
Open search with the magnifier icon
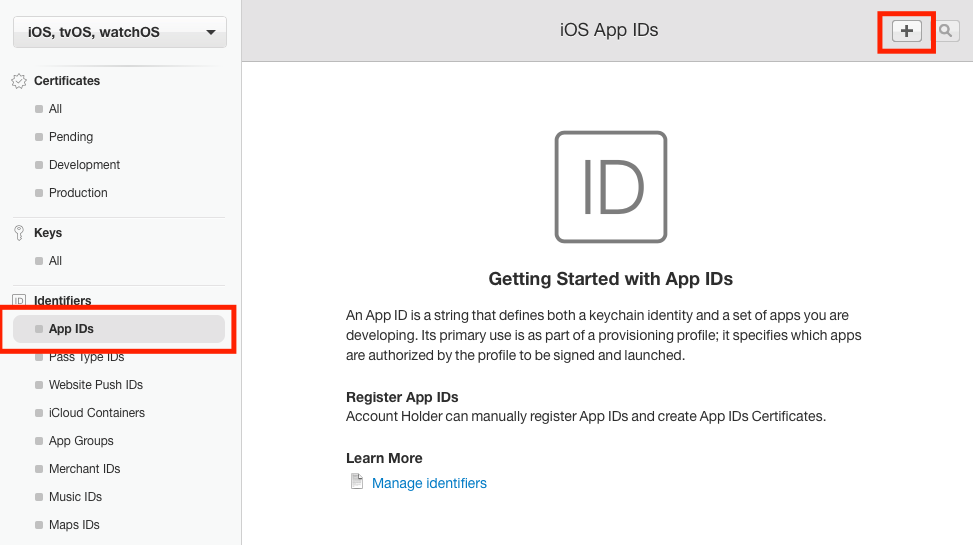[x=946, y=31]
